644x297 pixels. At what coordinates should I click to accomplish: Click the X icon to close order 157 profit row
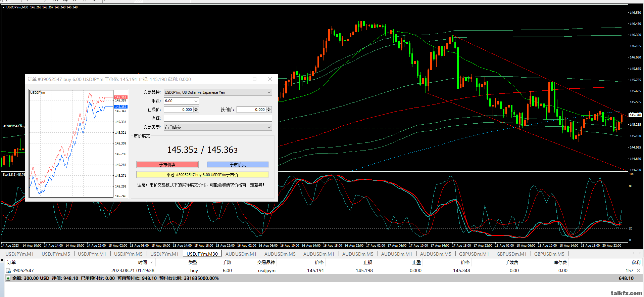point(639,270)
